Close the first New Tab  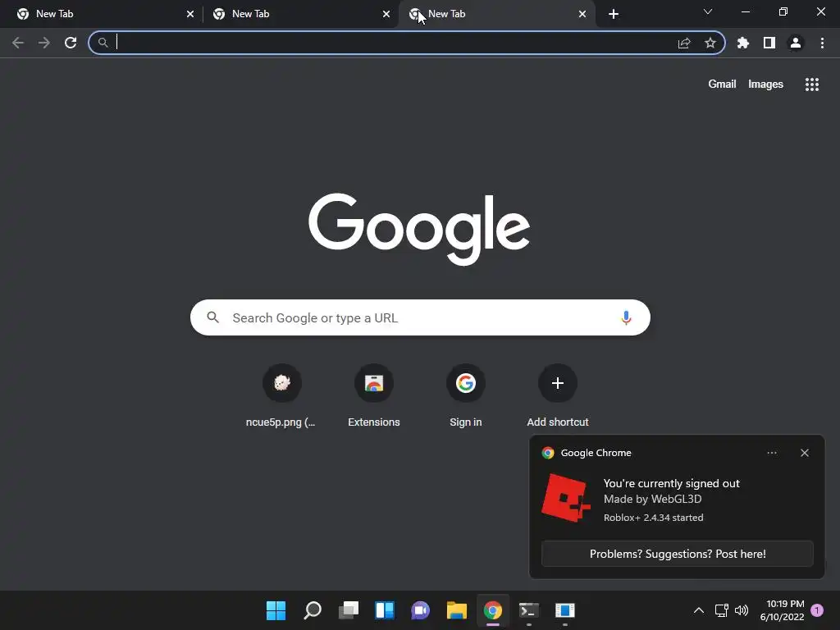[x=190, y=14]
